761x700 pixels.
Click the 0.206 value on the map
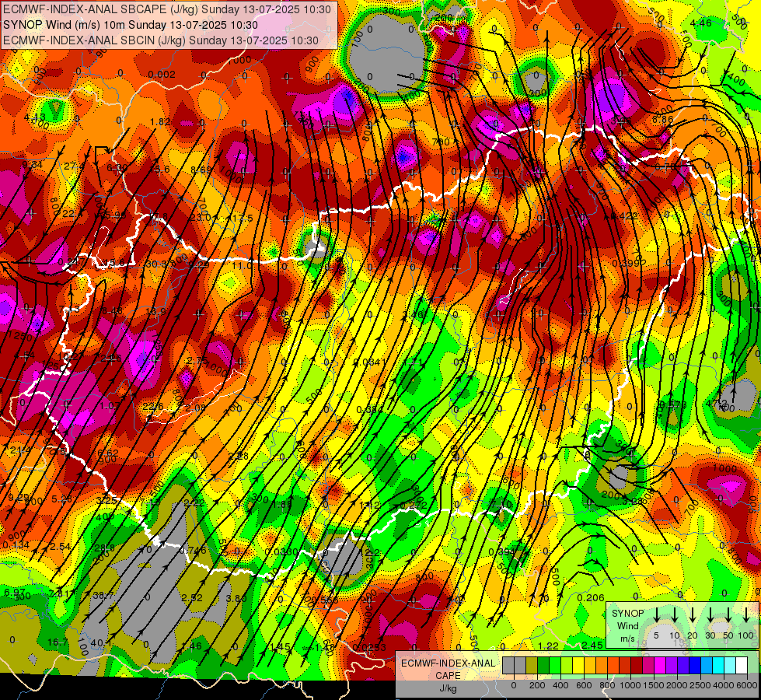click(x=591, y=598)
